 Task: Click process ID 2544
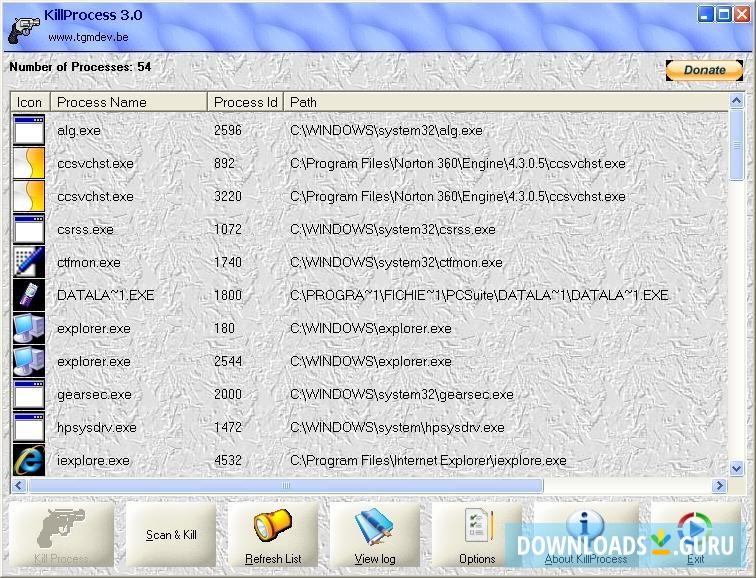228,361
